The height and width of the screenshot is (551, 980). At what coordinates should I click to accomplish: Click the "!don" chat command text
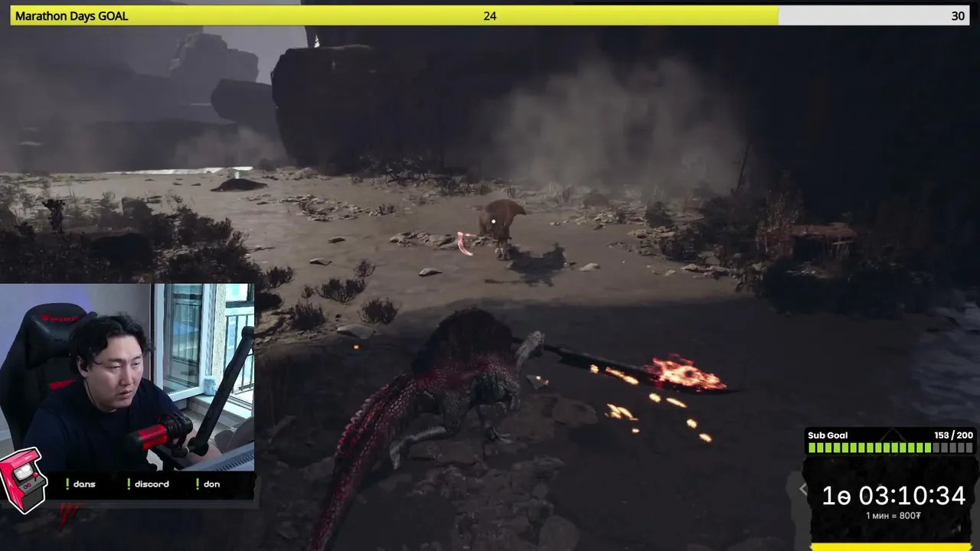pyautogui.click(x=207, y=484)
